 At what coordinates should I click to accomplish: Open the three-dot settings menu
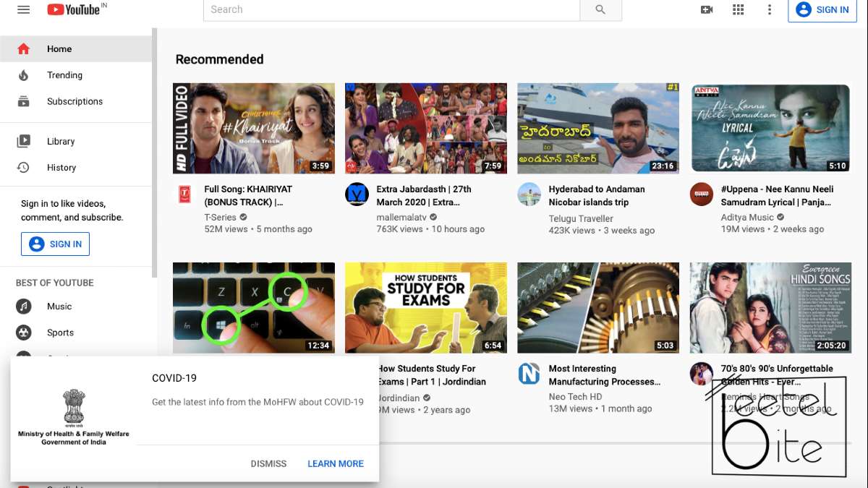point(770,9)
